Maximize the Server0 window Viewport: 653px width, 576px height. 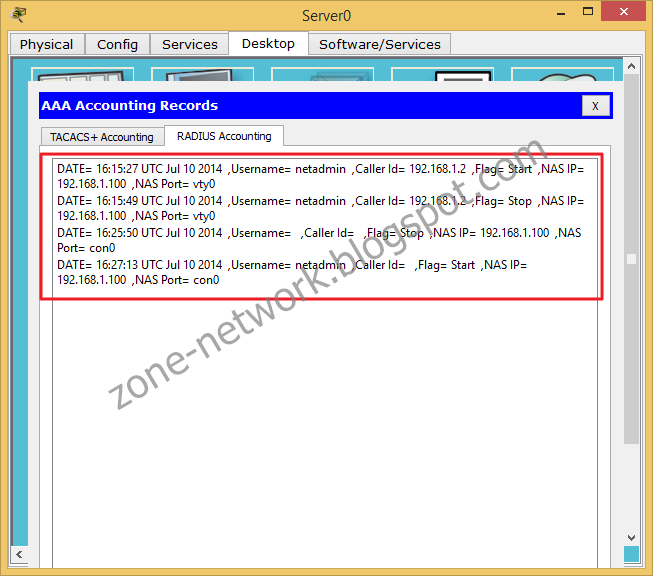pos(588,12)
